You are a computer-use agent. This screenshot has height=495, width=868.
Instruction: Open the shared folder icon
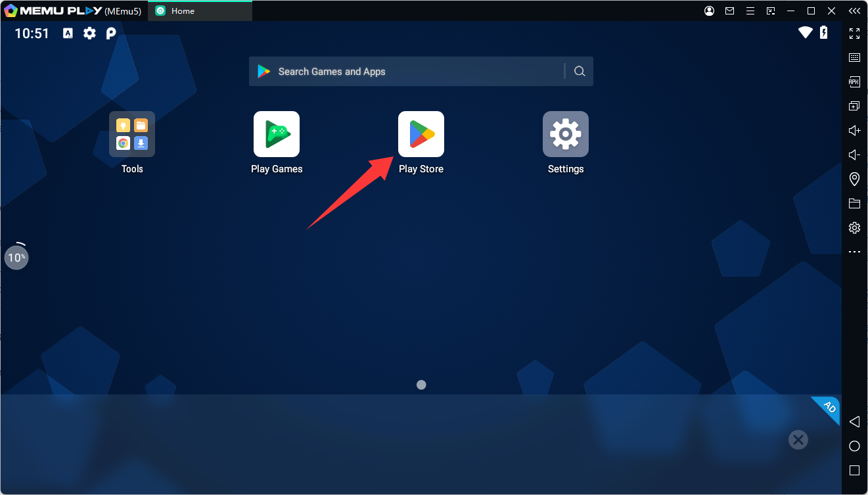pos(854,203)
